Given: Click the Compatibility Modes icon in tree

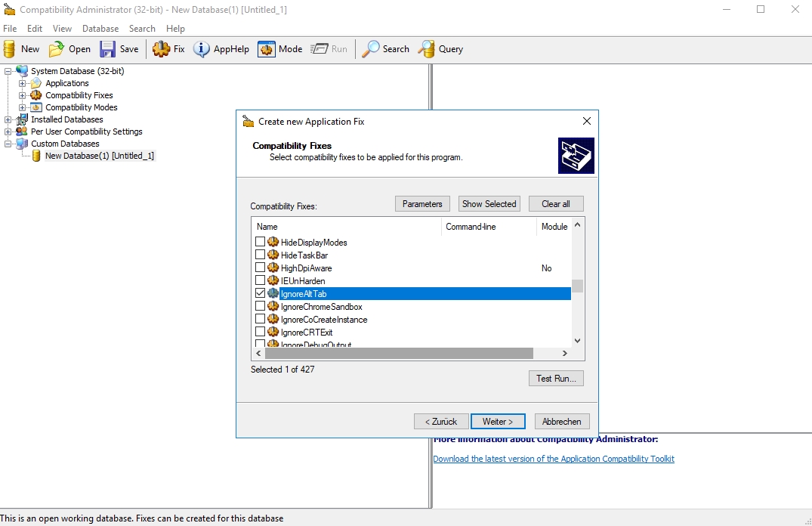Looking at the screenshot, I should click(36, 107).
